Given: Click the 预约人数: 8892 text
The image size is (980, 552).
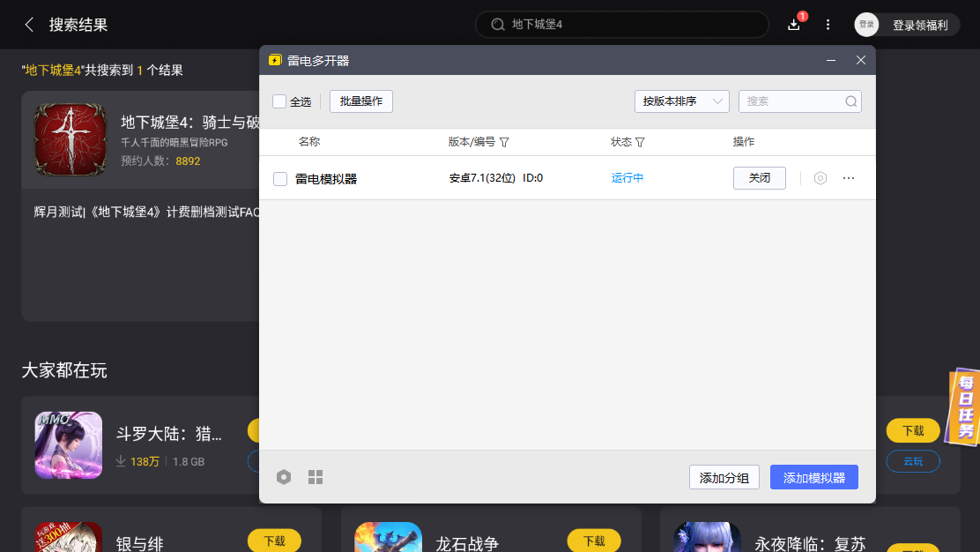Looking at the screenshot, I should 160,161.
